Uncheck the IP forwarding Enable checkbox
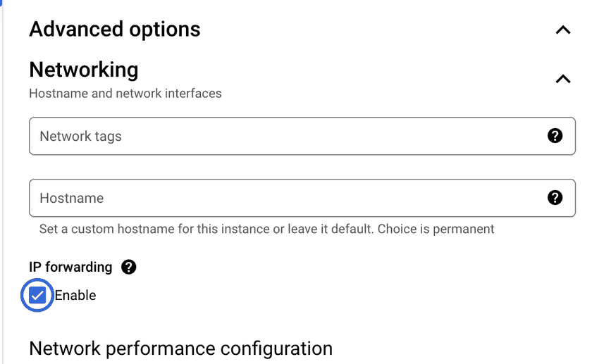Viewport: 592px width, 364px height. [37, 295]
